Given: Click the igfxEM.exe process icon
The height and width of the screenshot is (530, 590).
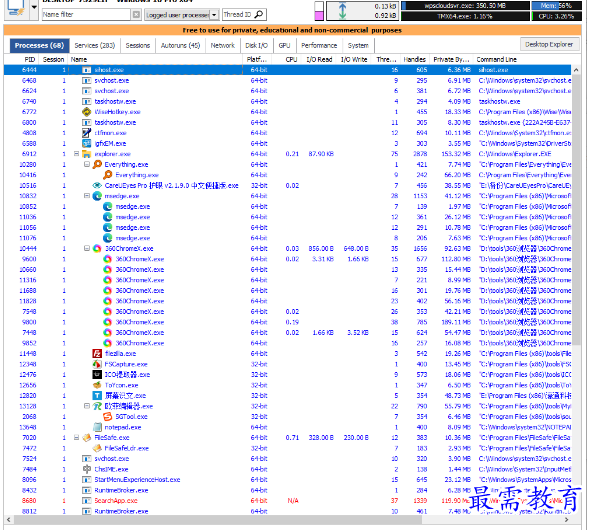Looking at the screenshot, I should [87, 143].
